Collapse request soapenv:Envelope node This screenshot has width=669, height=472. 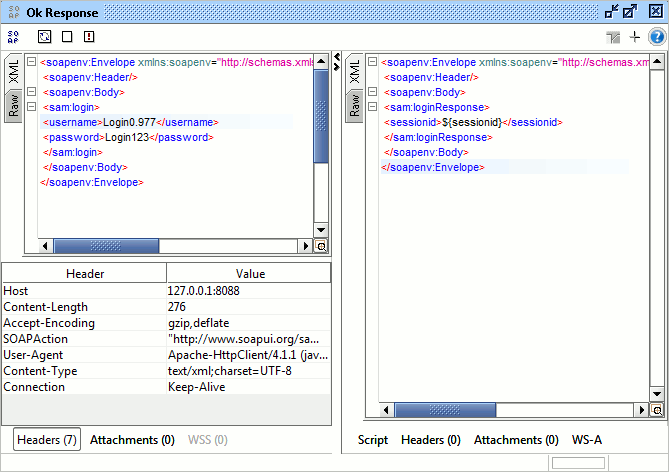point(32,62)
